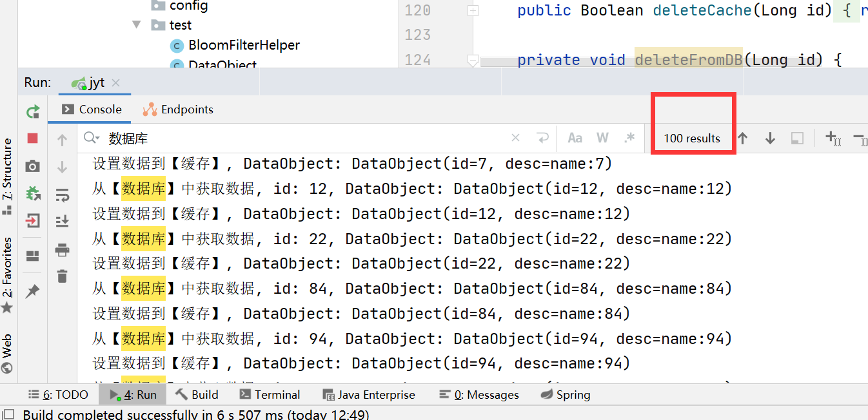Print the console output

click(62, 249)
